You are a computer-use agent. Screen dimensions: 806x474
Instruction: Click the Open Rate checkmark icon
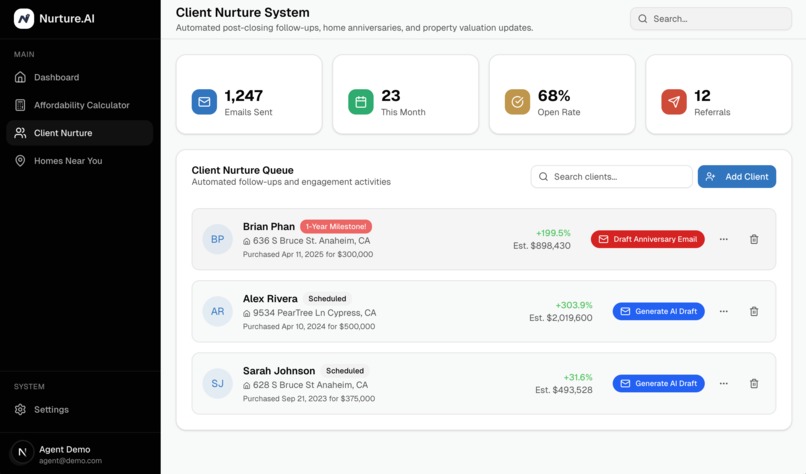click(518, 102)
